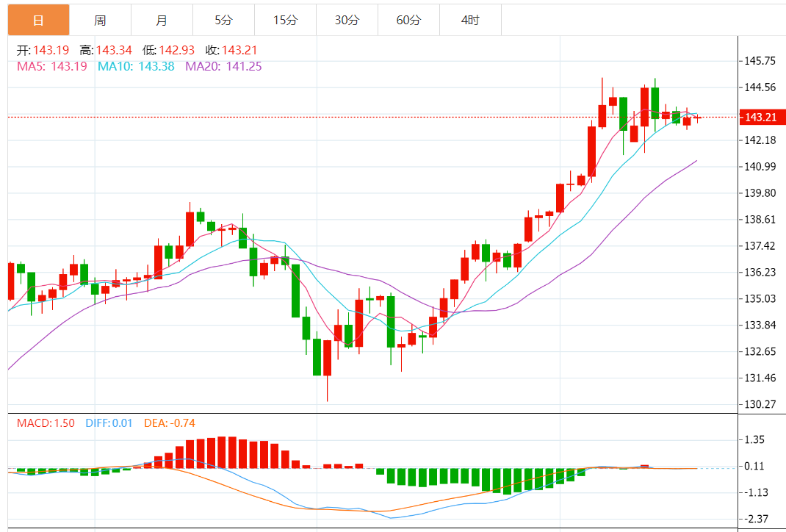Open the 60分 timeframe tab
The height and width of the screenshot is (532, 786).
(408, 20)
